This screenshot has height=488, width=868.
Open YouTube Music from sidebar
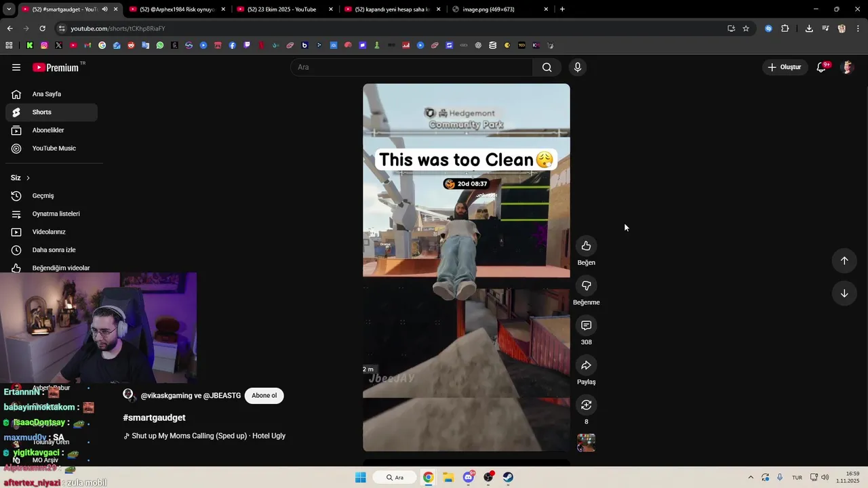[52, 148]
